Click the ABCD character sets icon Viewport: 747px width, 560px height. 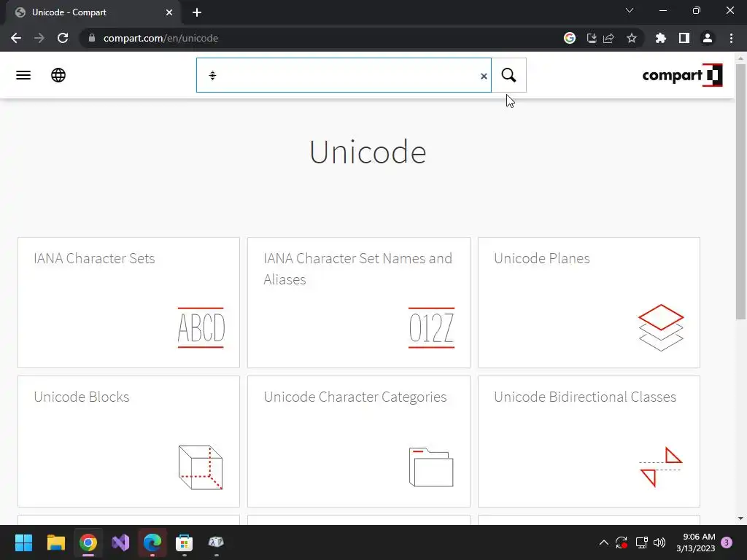[201, 327]
